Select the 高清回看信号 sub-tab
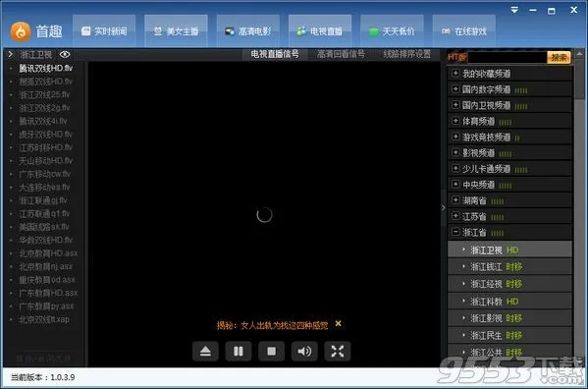 (x=341, y=54)
